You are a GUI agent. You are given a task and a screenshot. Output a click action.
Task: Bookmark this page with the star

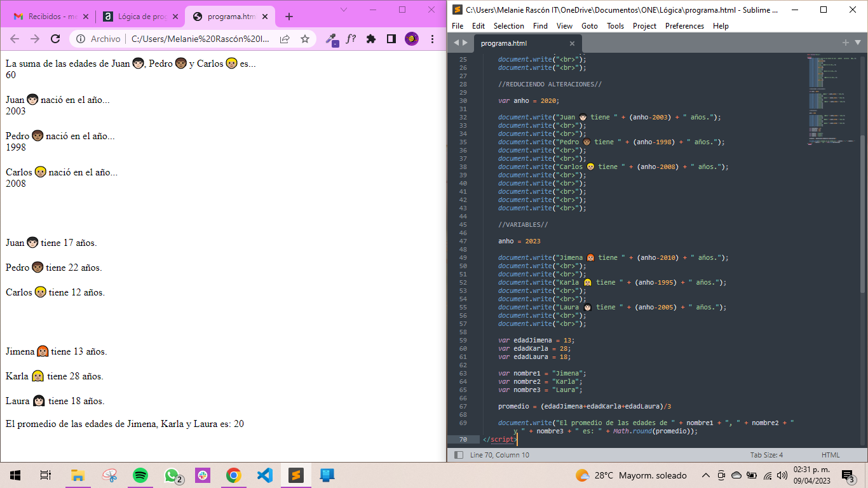(305, 39)
